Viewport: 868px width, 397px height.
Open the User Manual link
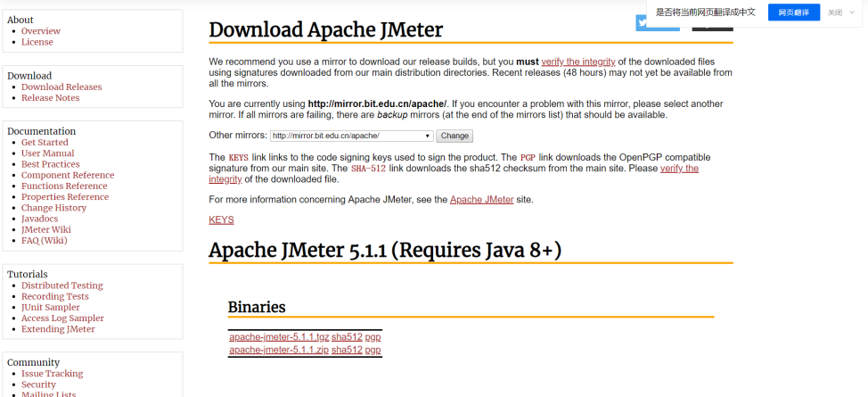click(47, 153)
